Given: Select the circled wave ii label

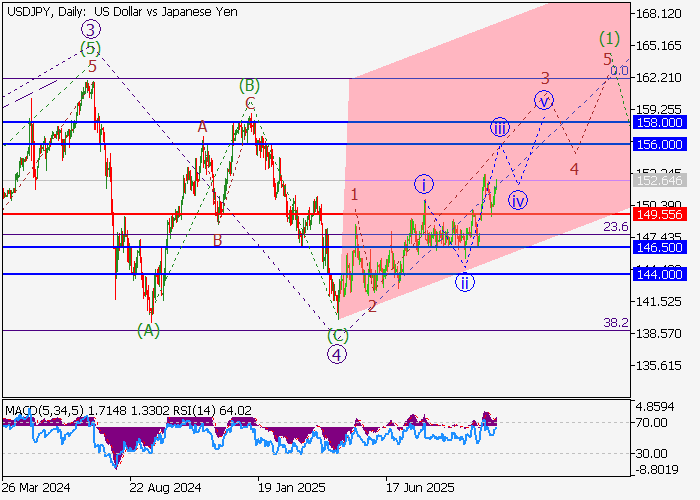Looking at the screenshot, I should click(x=465, y=282).
